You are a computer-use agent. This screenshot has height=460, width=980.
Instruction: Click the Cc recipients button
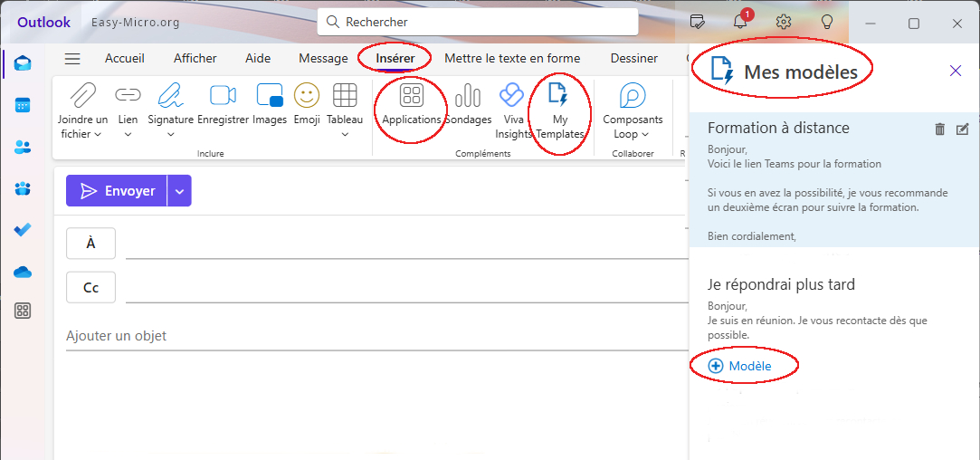tap(90, 288)
